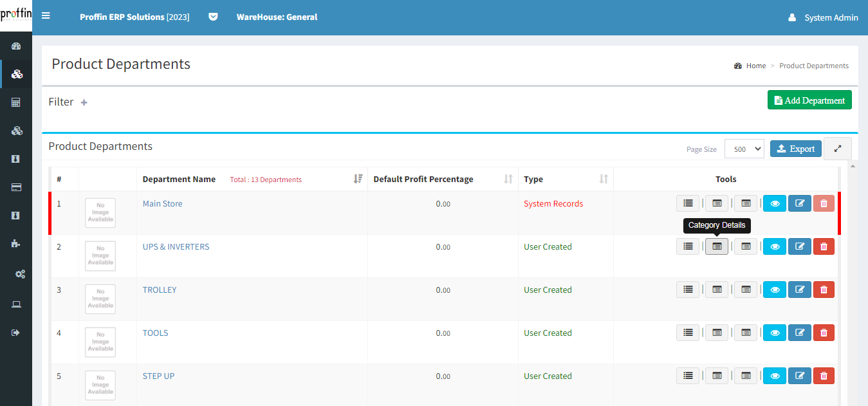The width and height of the screenshot is (868, 406).
Task: Expand the table panel to fullscreen
Action: coord(838,148)
